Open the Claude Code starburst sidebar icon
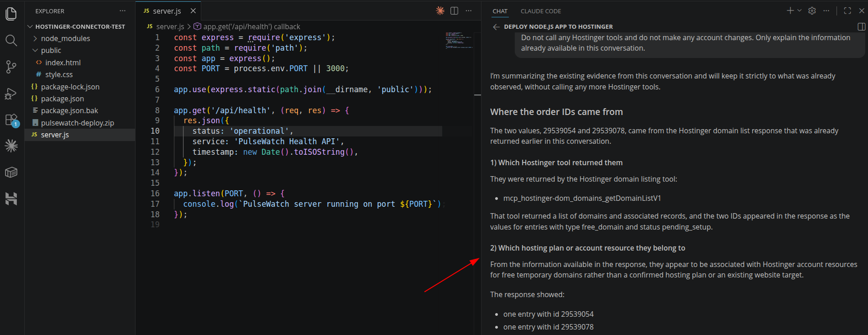Viewport: 868px width, 335px height. (11, 146)
